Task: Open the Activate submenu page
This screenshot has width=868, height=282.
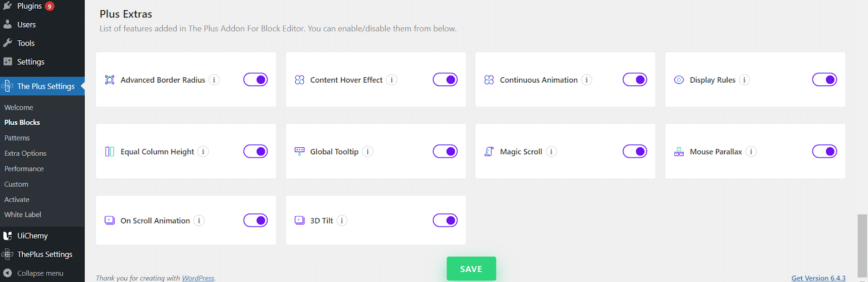Action: pyautogui.click(x=17, y=199)
